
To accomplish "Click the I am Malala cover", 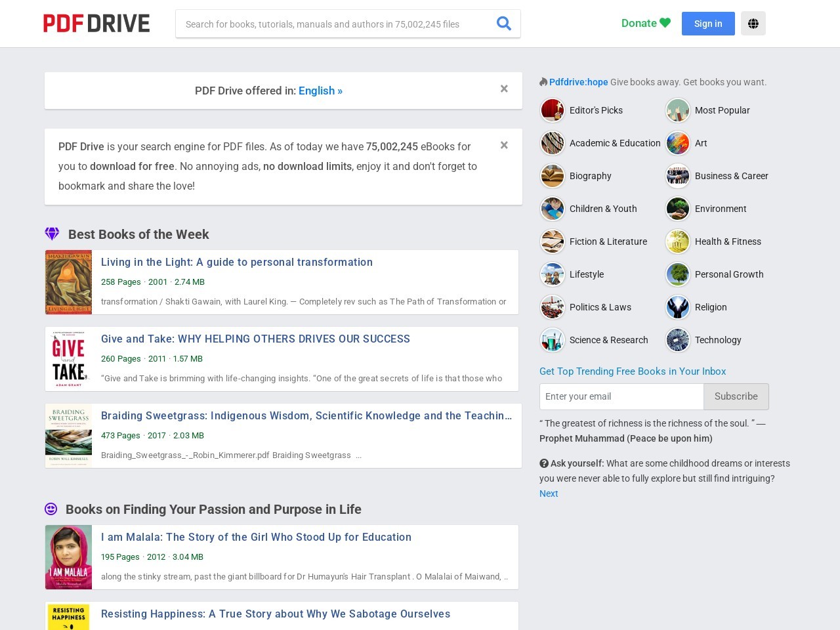I will pos(68,557).
